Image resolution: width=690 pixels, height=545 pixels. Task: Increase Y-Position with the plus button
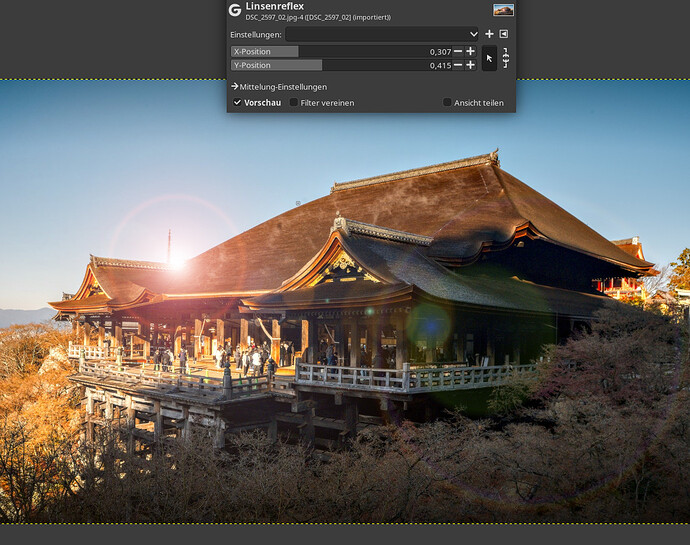click(471, 65)
